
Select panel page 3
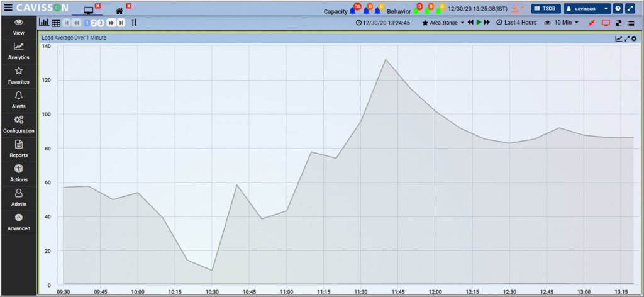100,23
